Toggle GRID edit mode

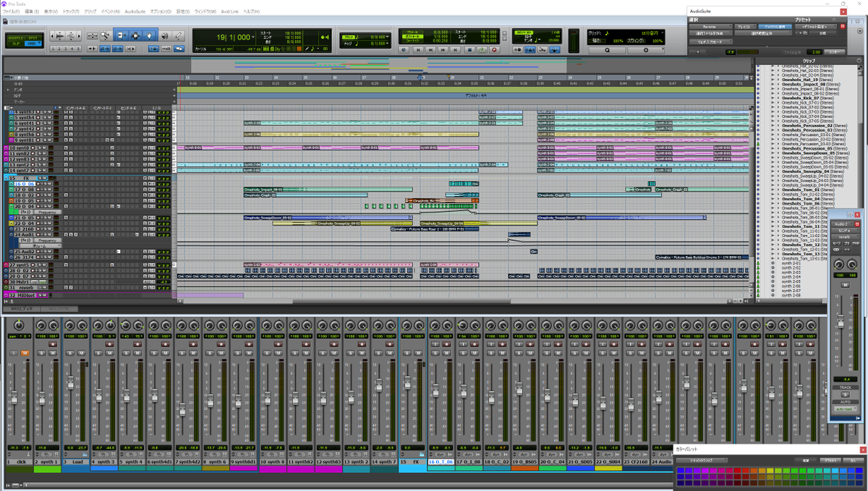click(35, 43)
